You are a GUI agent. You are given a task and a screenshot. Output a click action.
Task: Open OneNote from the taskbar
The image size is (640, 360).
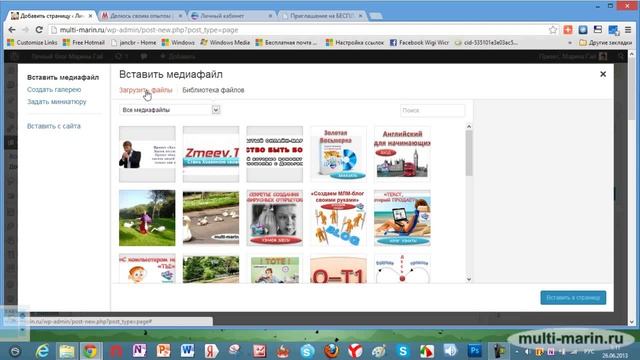pos(139,351)
